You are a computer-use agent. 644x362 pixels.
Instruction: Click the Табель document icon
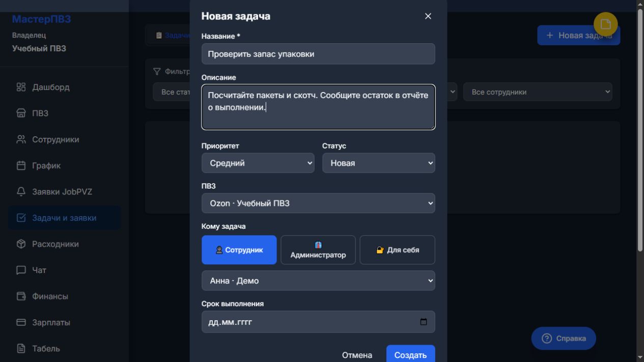pyautogui.click(x=21, y=349)
